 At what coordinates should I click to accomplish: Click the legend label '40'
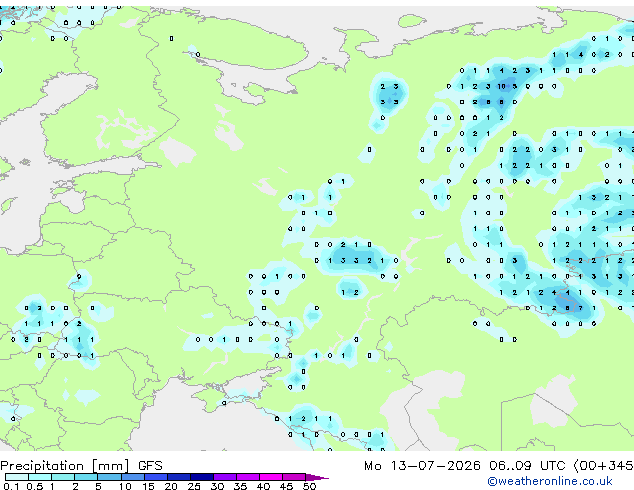(x=263, y=486)
